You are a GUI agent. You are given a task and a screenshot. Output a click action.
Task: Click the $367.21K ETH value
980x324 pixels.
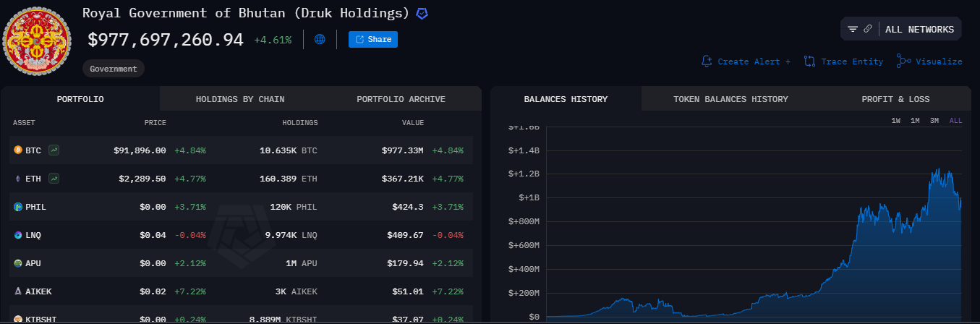403,179
